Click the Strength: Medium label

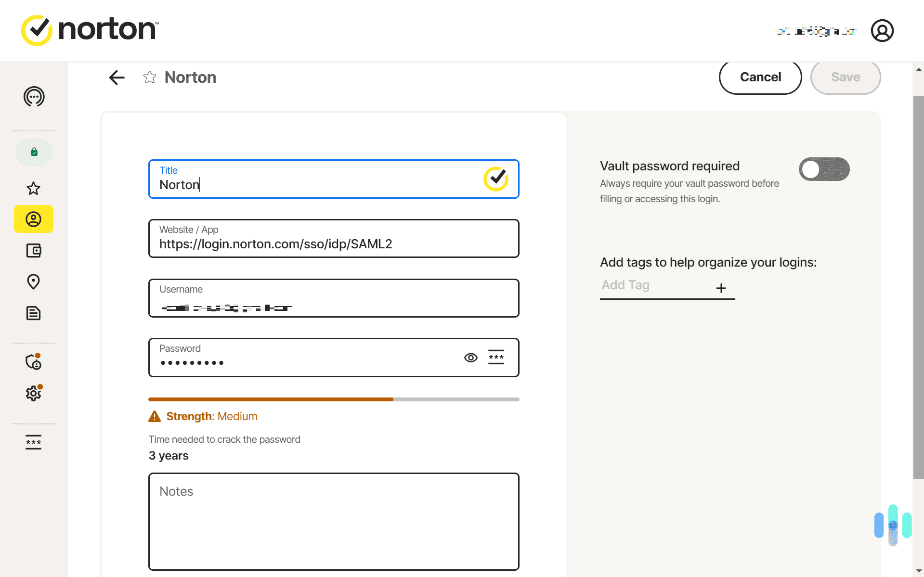[212, 416]
